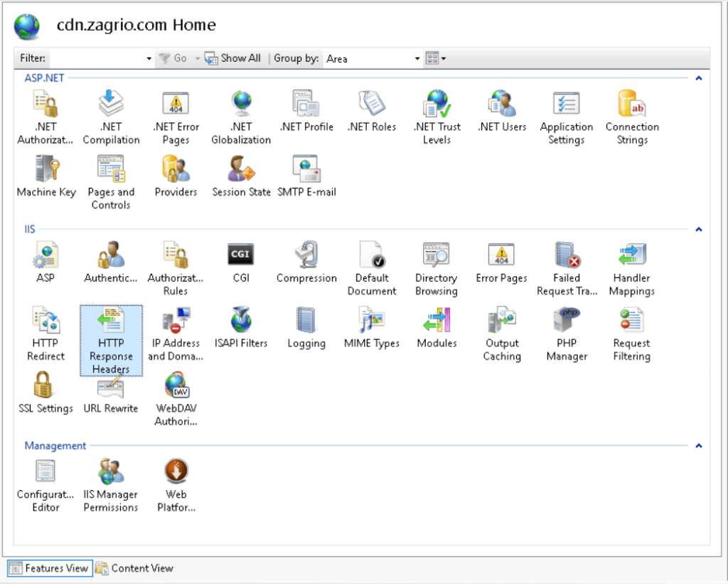Open Application Settings feature
This screenshot has height=584, width=728.
point(567,117)
